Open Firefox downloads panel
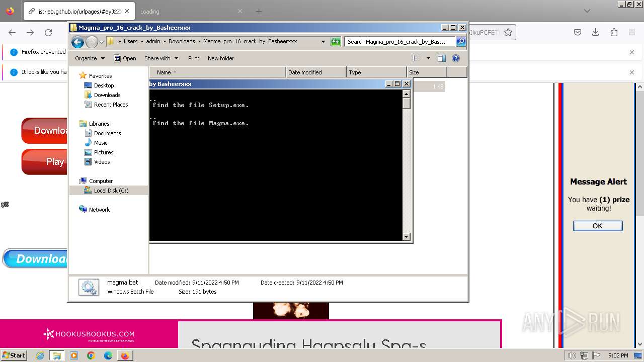 pos(596,32)
